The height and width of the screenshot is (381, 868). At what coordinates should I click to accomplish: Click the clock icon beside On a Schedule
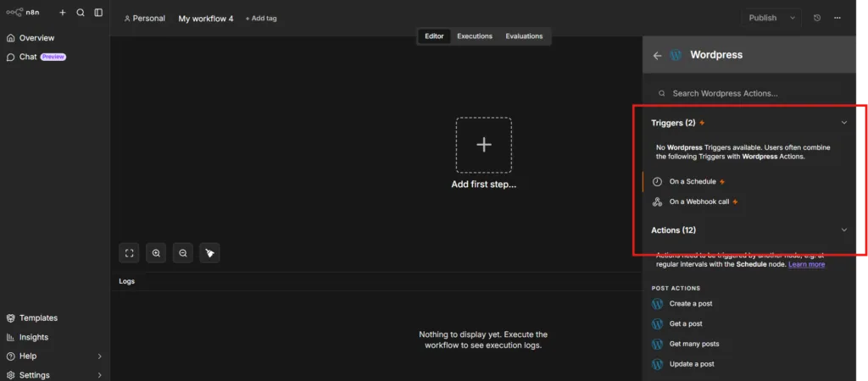tap(657, 181)
